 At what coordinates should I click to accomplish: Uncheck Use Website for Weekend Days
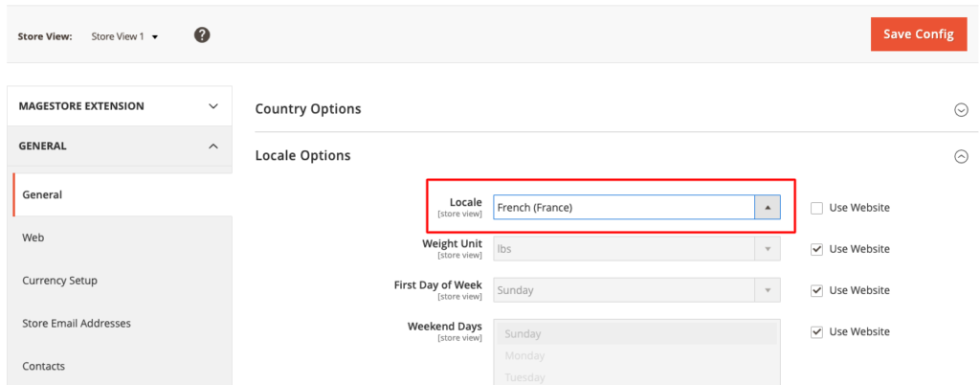click(x=816, y=331)
